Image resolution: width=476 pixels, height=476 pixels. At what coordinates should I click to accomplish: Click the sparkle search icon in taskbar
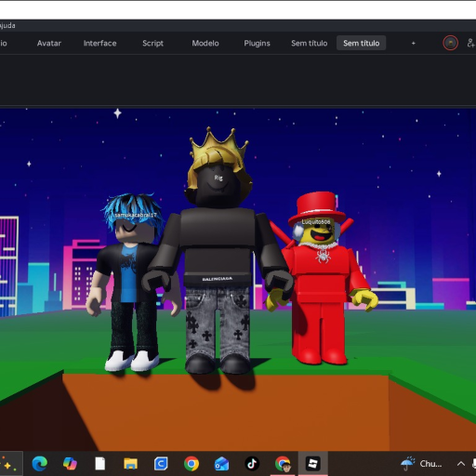coord(7,464)
